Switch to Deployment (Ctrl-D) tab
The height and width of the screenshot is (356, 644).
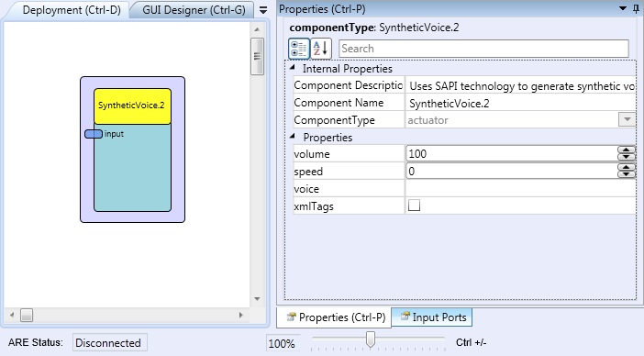coord(72,10)
